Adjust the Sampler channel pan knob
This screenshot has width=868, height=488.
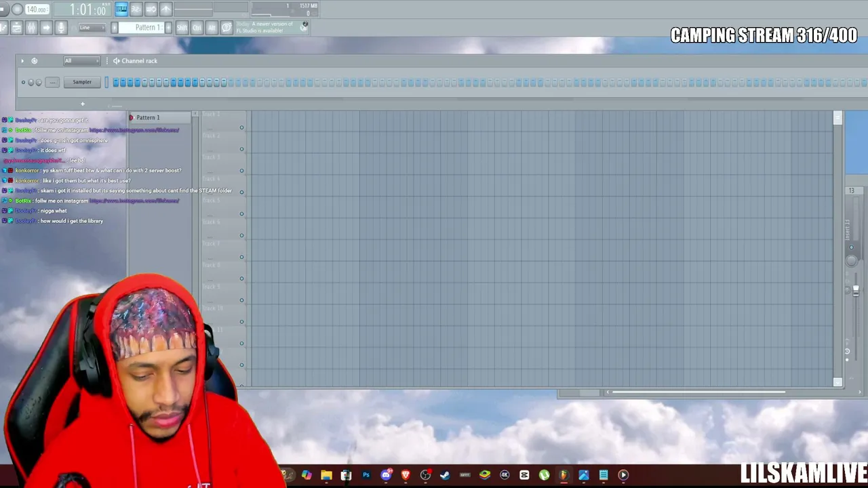click(x=31, y=83)
